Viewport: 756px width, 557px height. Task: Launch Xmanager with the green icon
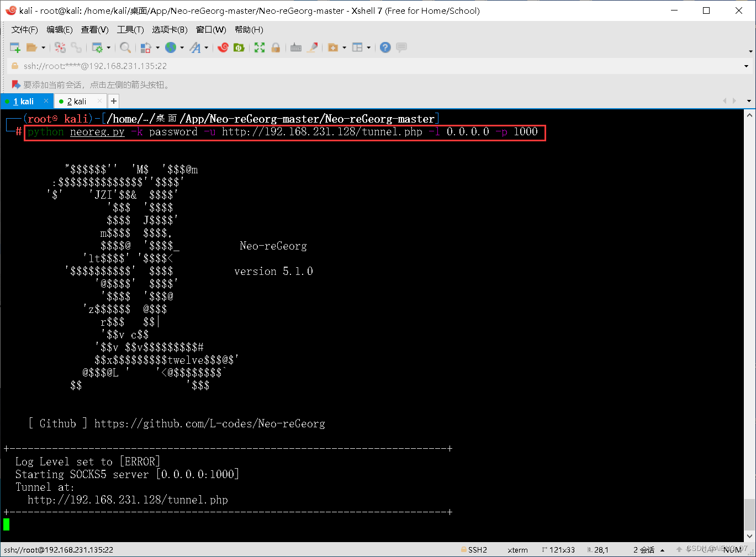239,47
